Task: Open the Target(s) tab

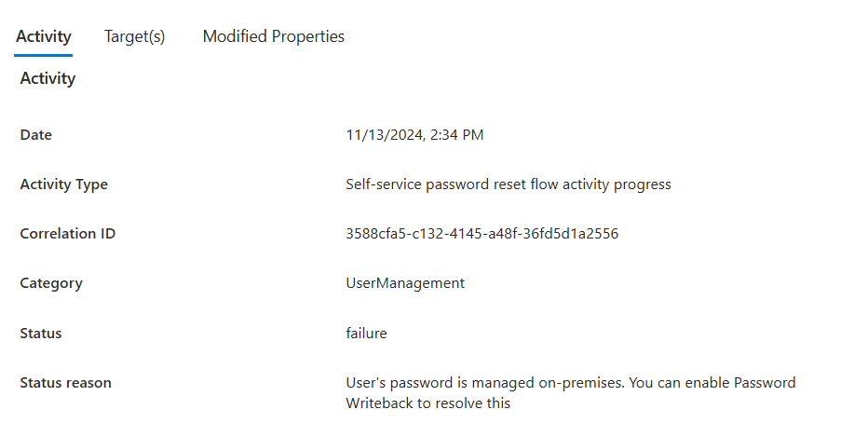Action: click(134, 36)
